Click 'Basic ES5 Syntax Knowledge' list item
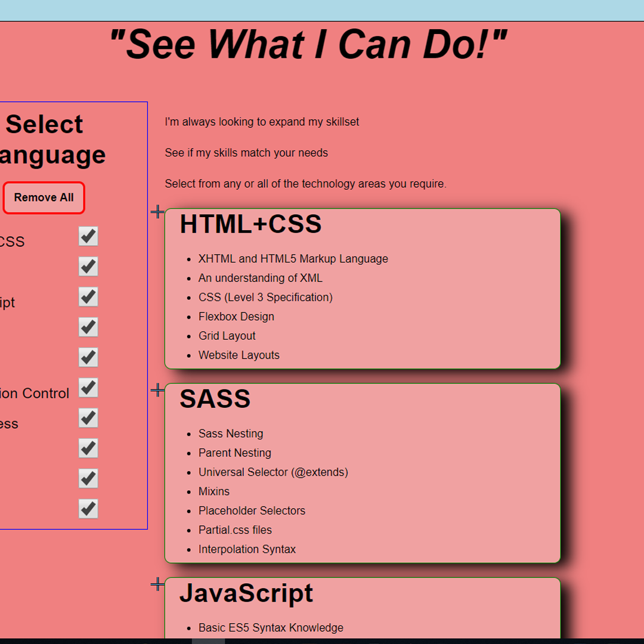 [x=271, y=628]
